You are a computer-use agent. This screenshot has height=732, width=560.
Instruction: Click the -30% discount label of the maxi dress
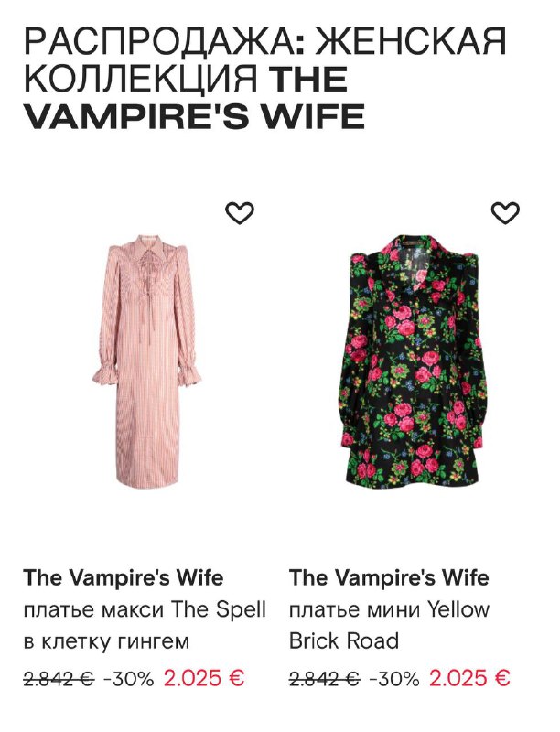point(128,679)
